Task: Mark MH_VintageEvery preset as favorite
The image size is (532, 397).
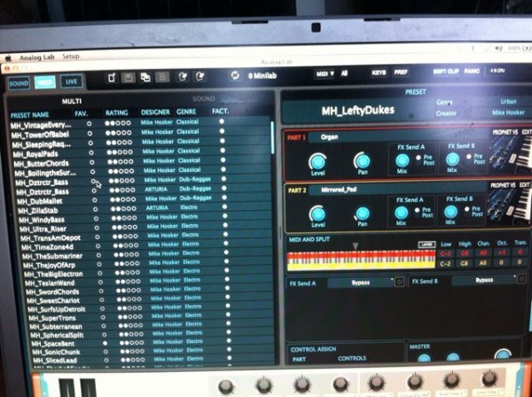Action: click(90, 125)
